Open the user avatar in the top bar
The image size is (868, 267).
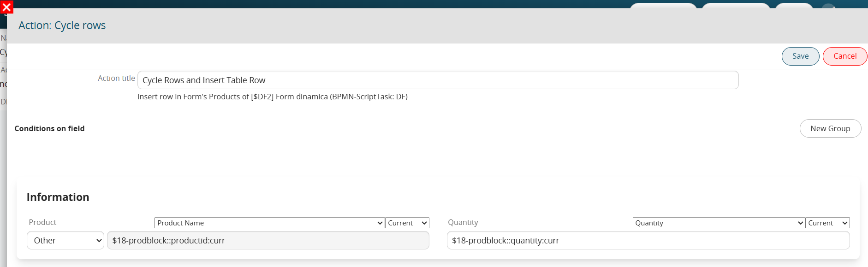tap(828, 6)
